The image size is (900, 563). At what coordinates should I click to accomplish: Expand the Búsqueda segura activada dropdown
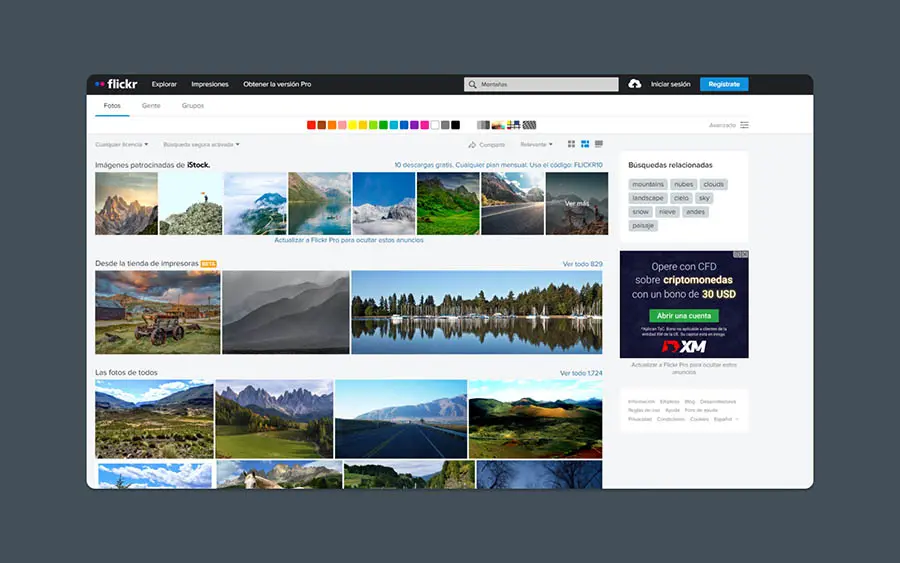(201, 145)
